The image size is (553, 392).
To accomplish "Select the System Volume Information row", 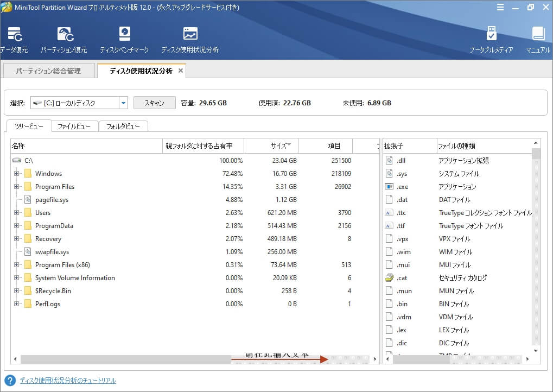I will tap(195, 277).
